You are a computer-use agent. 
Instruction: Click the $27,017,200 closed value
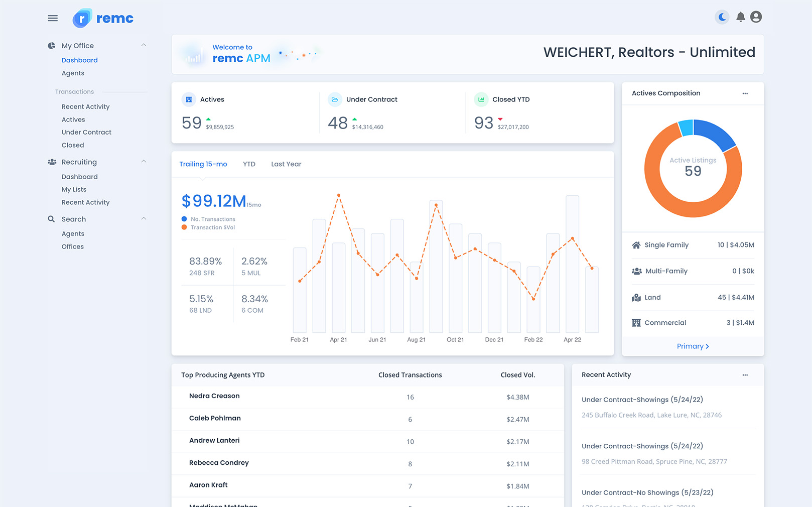[x=513, y=128]
